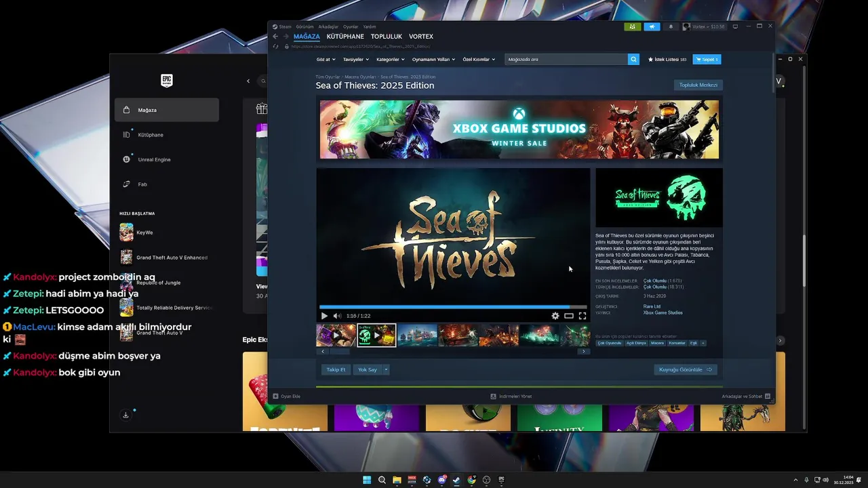The image size is (868, 488).
Task: Open İstek Listesi wishlist
Action: point(667,60)
